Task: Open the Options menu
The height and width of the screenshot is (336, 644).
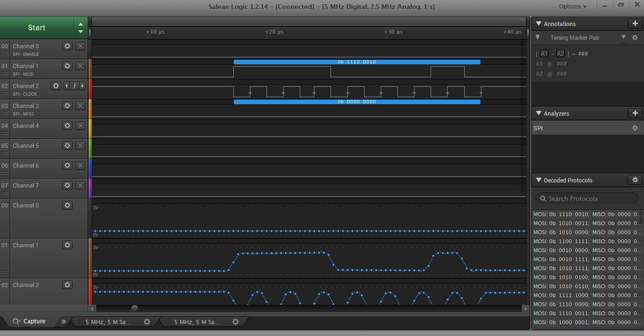Action: point(573,6)
